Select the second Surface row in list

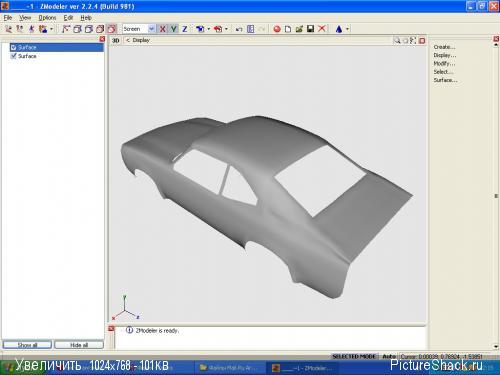(57, 56)
